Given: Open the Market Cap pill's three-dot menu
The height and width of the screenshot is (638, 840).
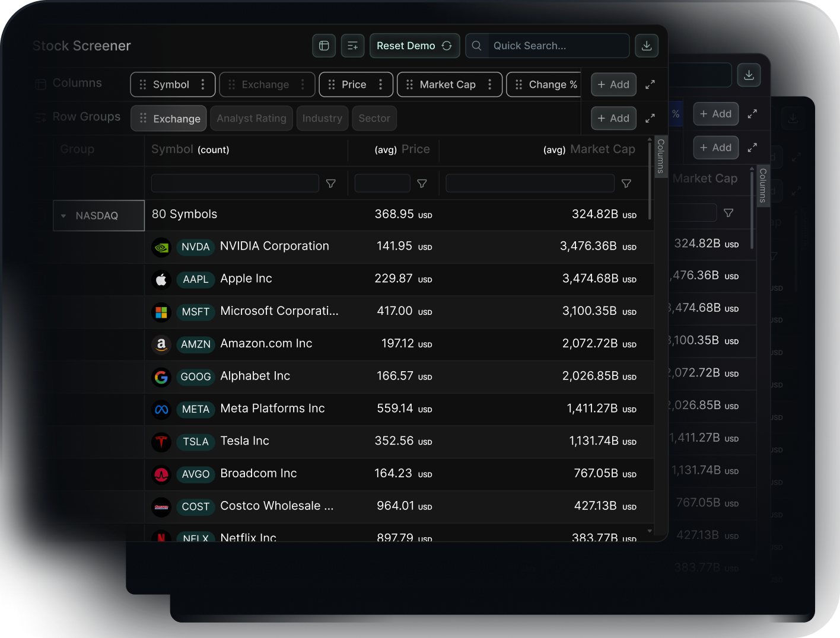Looking at the screenshot, I should click(490, 84).
